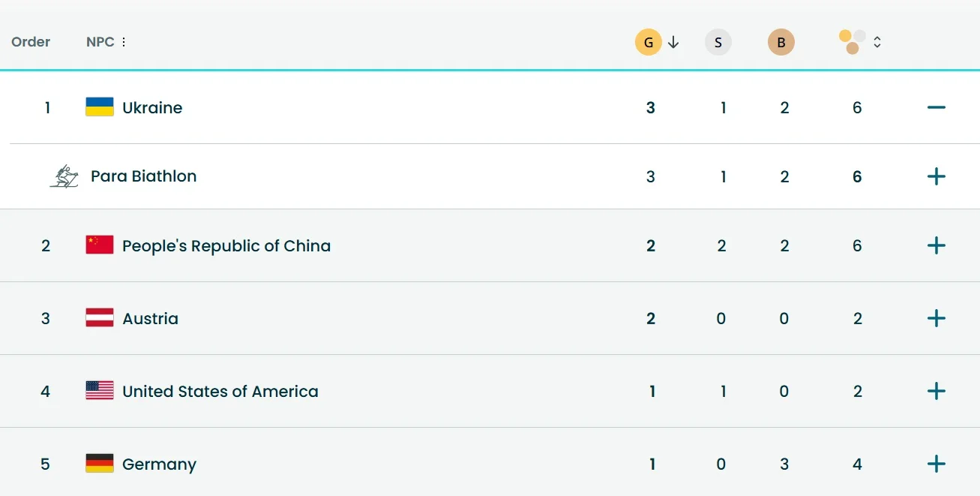Click the Silver medal column icon
The height and width of the screenshot is (496, 980).
718,42
